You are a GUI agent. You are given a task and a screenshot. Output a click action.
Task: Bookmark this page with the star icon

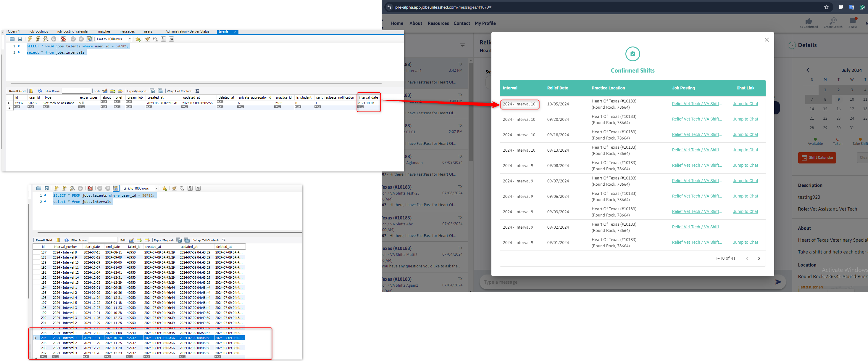point(826,7)
